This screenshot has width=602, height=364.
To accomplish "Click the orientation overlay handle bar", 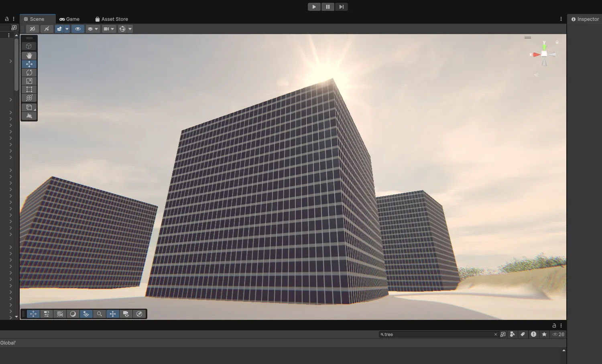I will pos(528,38).
